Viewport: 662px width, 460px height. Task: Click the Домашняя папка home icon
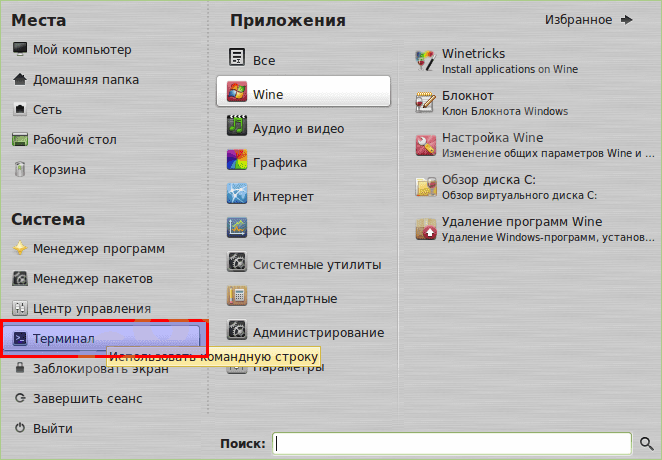19,79
